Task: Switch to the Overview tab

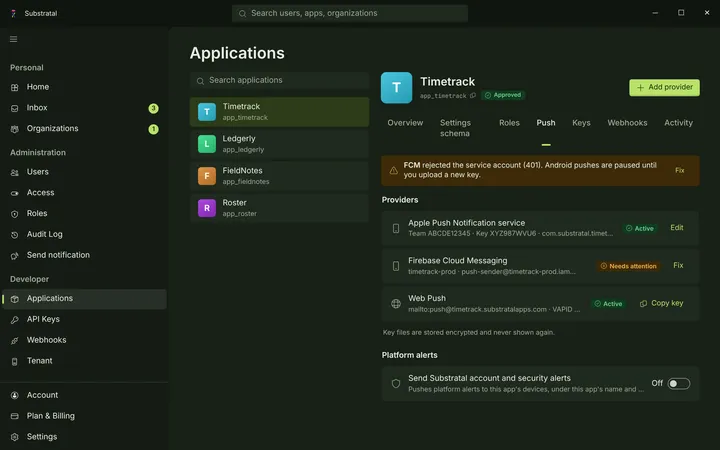Action: tap(405, 123)
